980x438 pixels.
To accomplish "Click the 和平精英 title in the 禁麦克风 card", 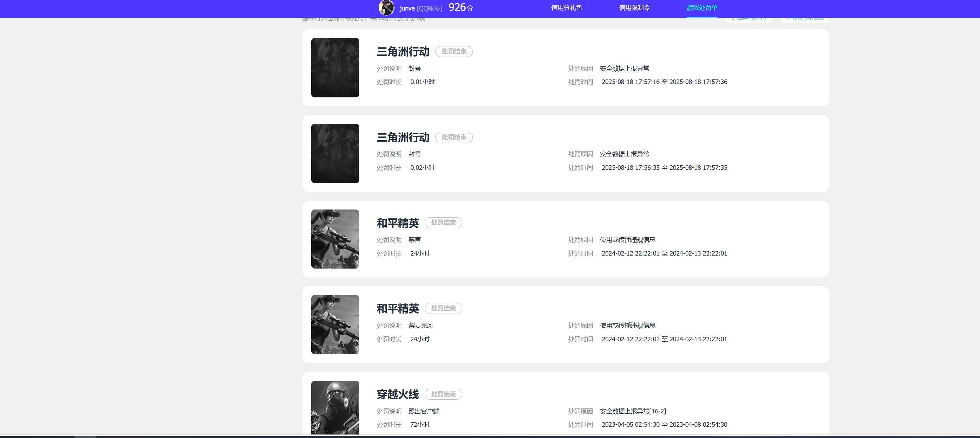I will point(398,309).
